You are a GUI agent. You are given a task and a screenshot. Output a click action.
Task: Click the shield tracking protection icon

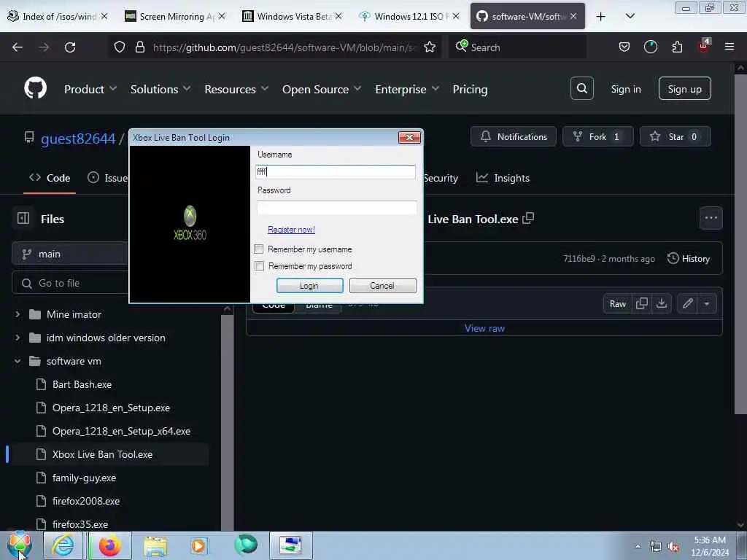(120, 47)
